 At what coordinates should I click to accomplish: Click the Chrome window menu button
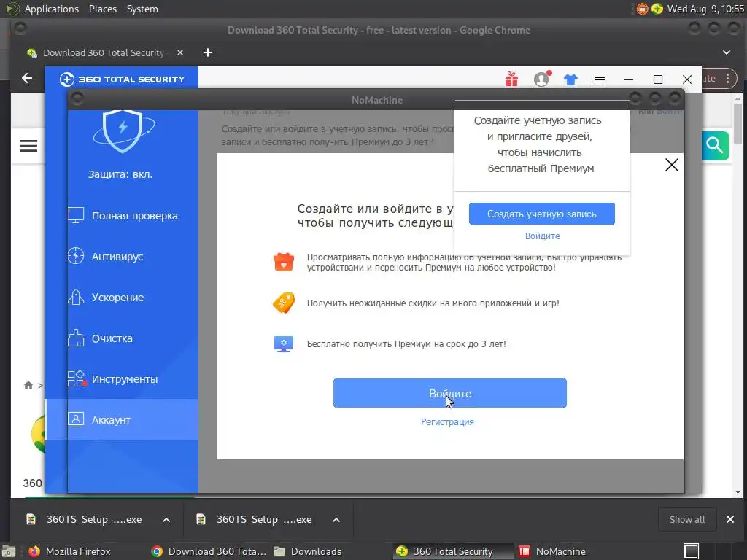20,28
